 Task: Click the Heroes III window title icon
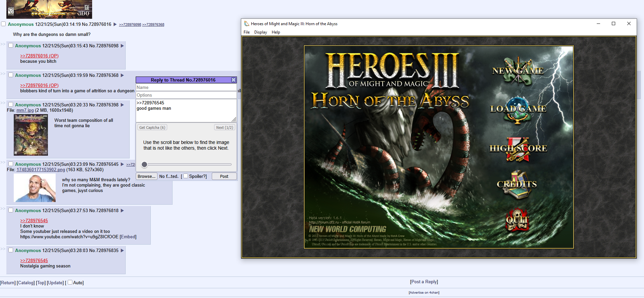(247, 23)
